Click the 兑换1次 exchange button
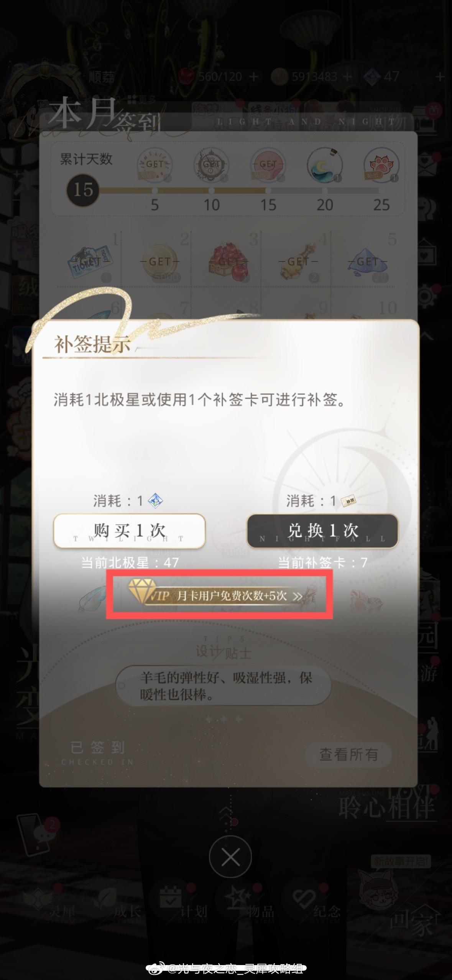The width and height of the screenshot is (452, 980). 322,531
